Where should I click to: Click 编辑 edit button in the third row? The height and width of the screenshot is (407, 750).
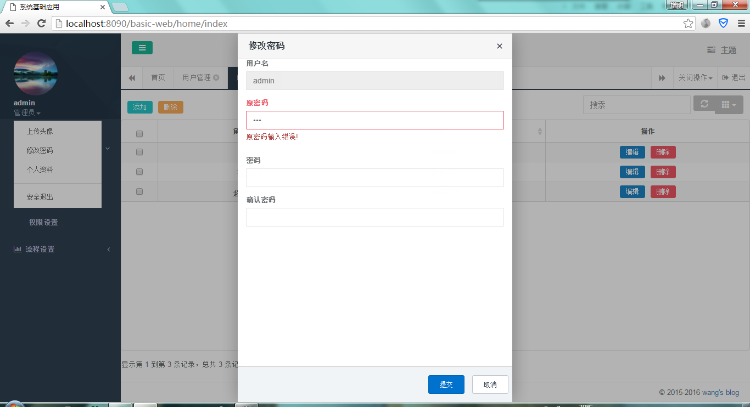(x=632, y=191)
